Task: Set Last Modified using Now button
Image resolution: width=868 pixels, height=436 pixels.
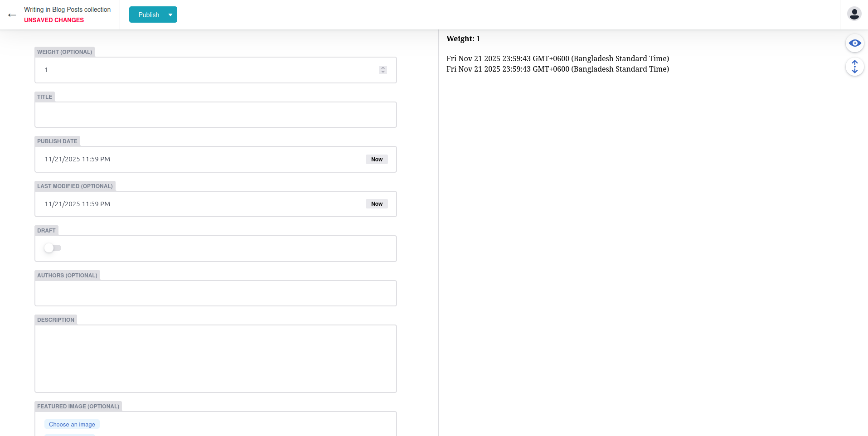Action: coord(377,204)
